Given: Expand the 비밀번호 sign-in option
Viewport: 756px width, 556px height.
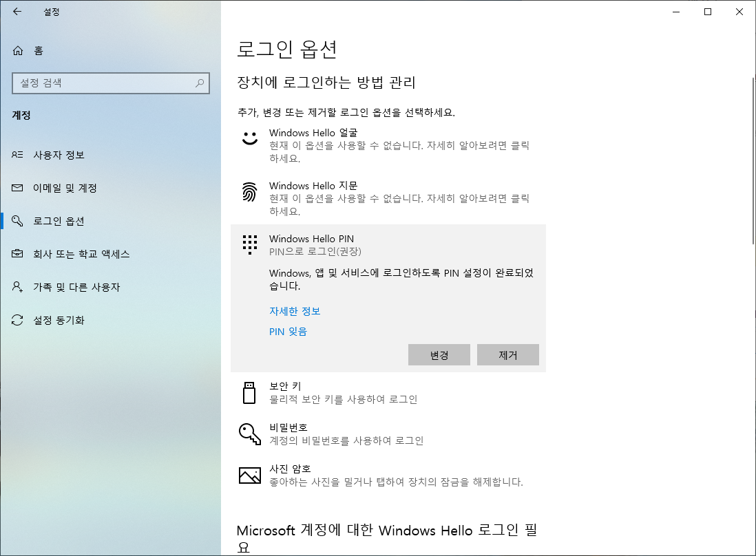Looking at the screenshot, I should point(388,434).
